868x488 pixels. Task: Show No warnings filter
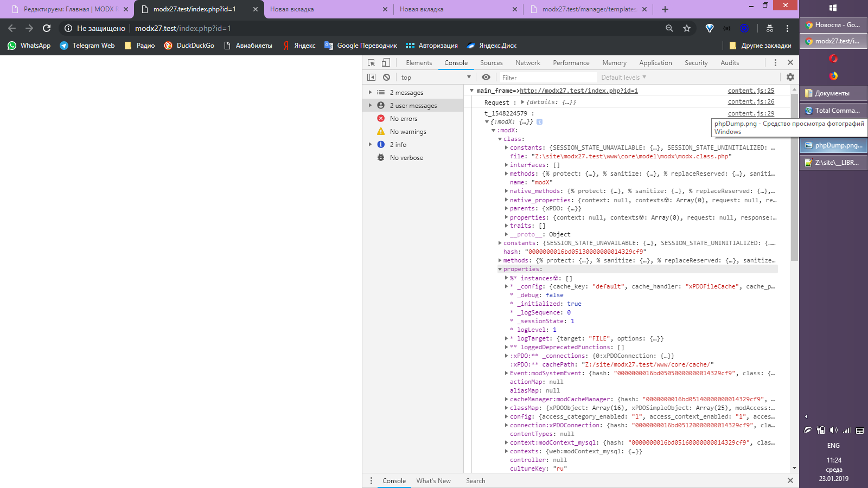408,132
